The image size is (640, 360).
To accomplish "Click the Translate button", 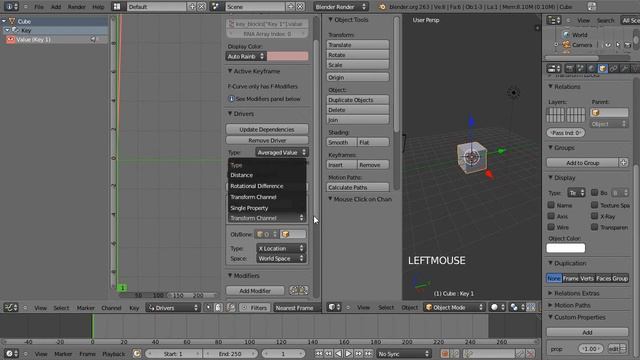I will [358, 45].
